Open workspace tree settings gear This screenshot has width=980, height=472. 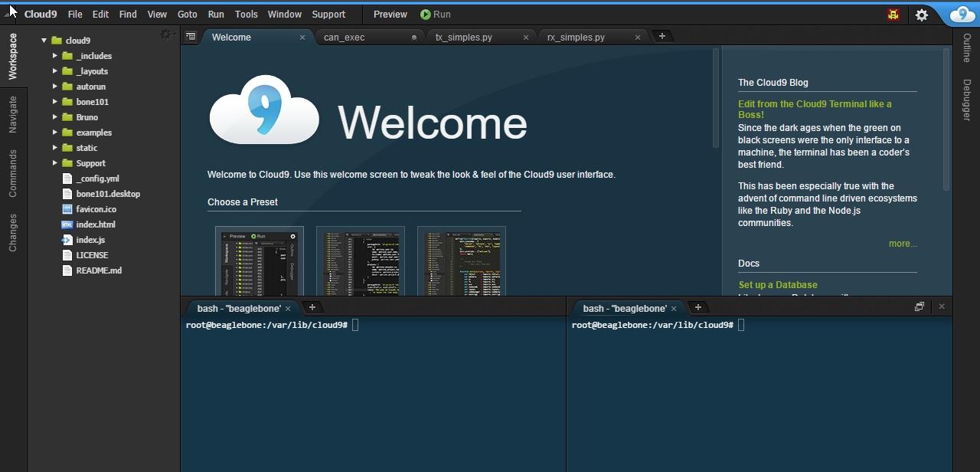click(x=165, y=34)
